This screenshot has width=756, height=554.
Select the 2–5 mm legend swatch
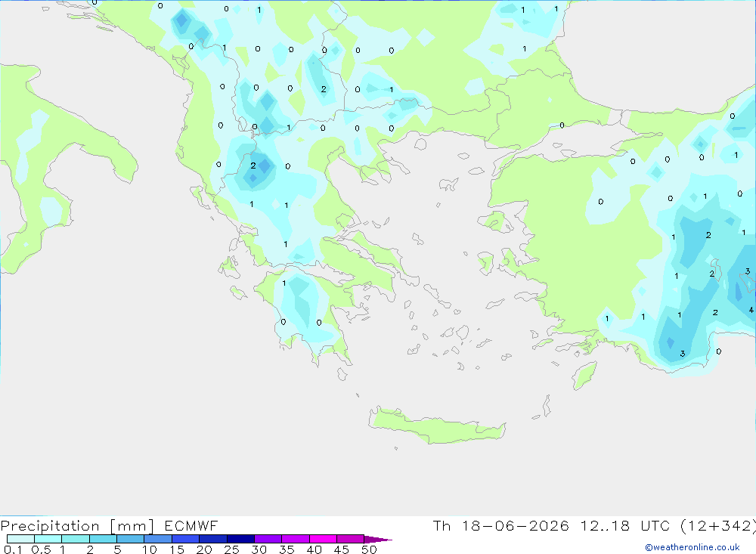(103, 539)
